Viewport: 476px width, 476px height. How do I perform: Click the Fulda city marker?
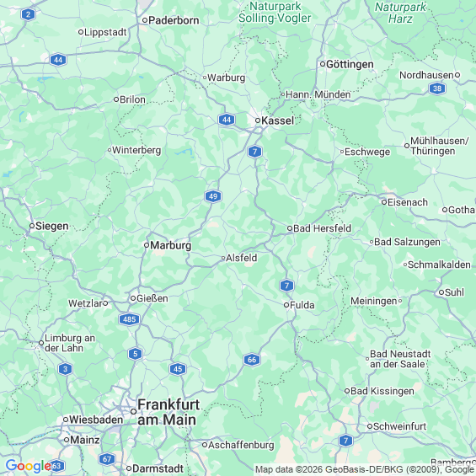[x=286, y=305]
